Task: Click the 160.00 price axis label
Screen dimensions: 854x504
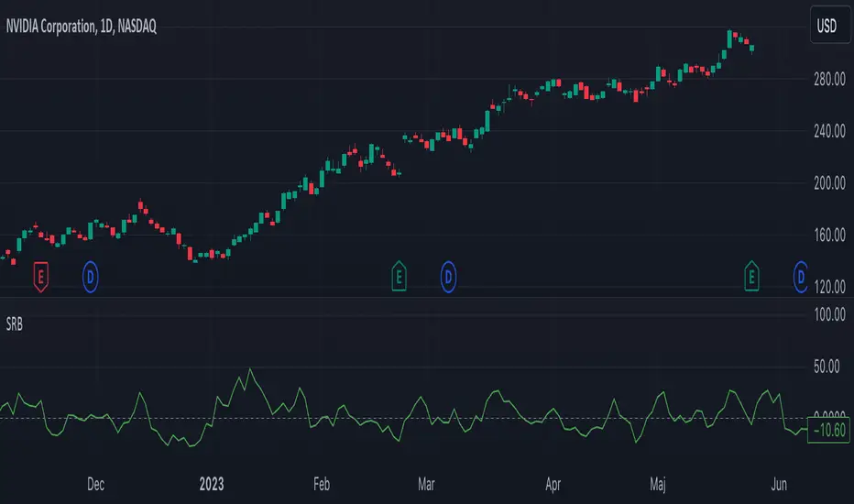Action: (829, 236)
